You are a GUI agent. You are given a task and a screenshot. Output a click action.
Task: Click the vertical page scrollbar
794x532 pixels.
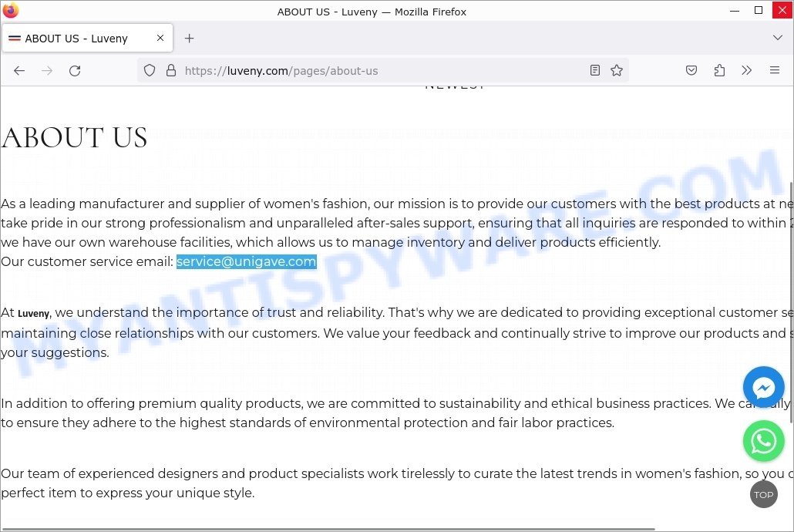pyautogui.click(x=791, y=301)
